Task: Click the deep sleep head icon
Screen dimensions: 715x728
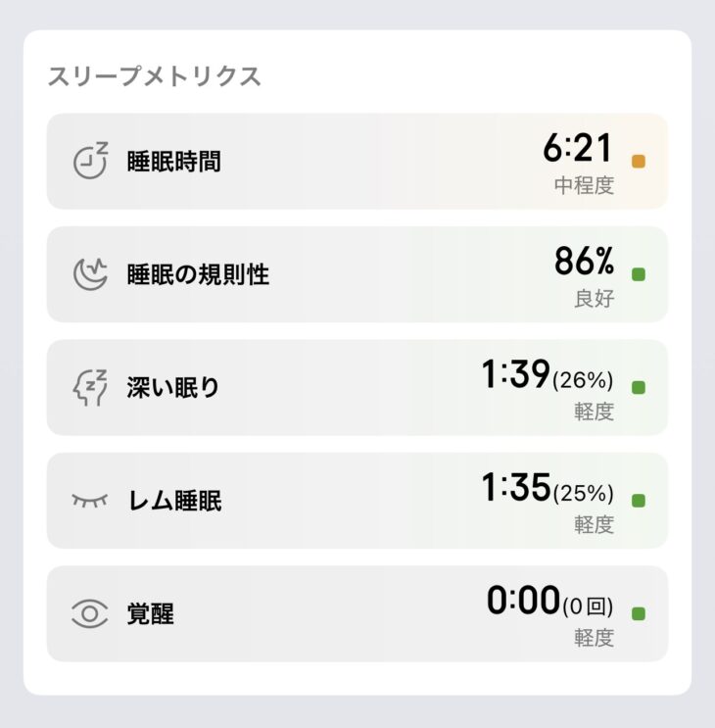Action: pos(91,388)
